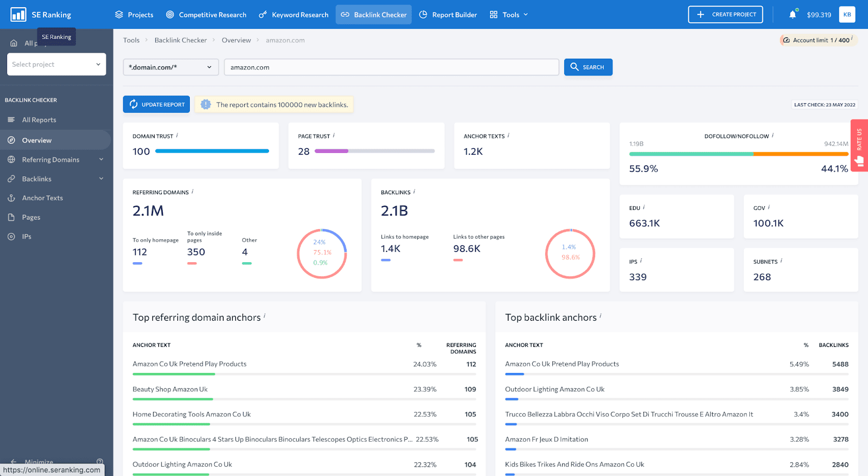
Task: Click 'Home Decorating Tools Amazon Co Uk' anchor
Action: [192, 414]
